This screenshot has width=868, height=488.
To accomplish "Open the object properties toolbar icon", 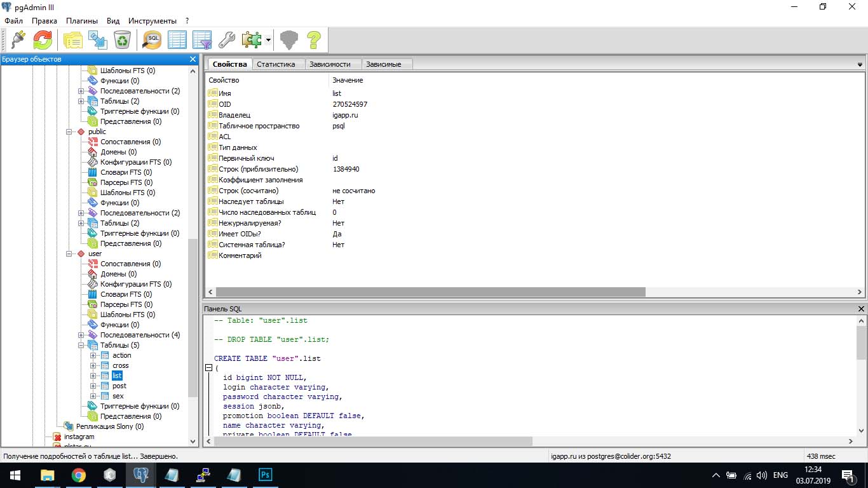I will (72, 40).
